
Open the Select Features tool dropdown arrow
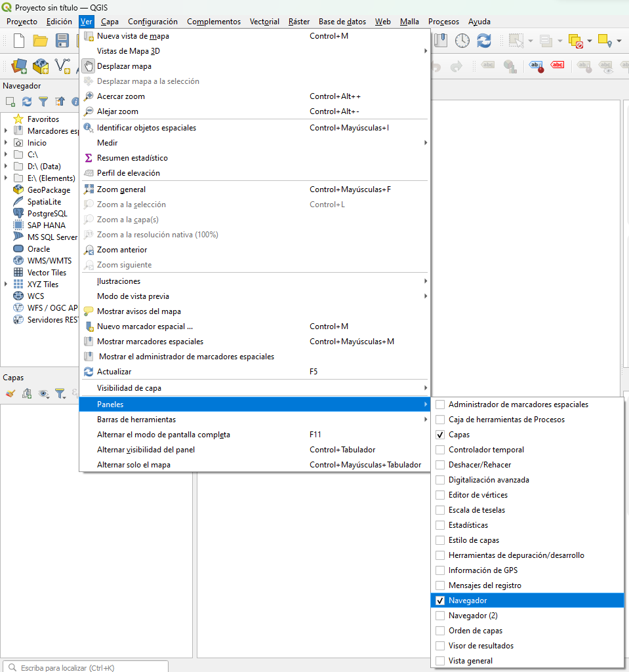click(531, 41)
